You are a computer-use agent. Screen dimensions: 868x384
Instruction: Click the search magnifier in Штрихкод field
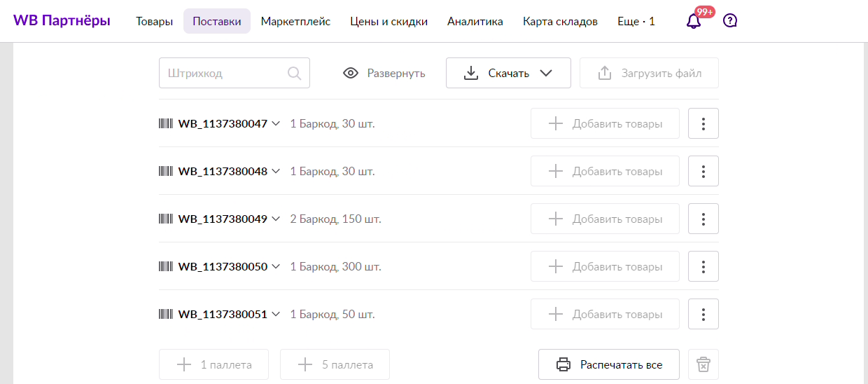coord(295,73)
